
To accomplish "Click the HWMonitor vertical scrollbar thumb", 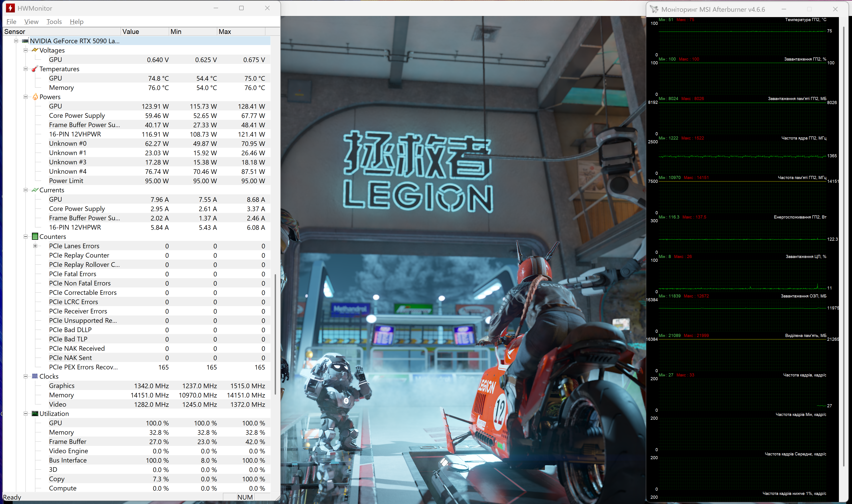I will pos(275,335).
